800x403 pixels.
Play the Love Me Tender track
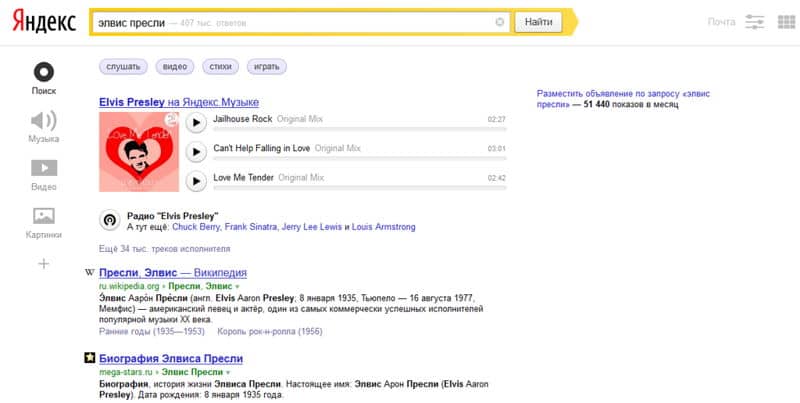pyautogui.click(x=196, y=179)
